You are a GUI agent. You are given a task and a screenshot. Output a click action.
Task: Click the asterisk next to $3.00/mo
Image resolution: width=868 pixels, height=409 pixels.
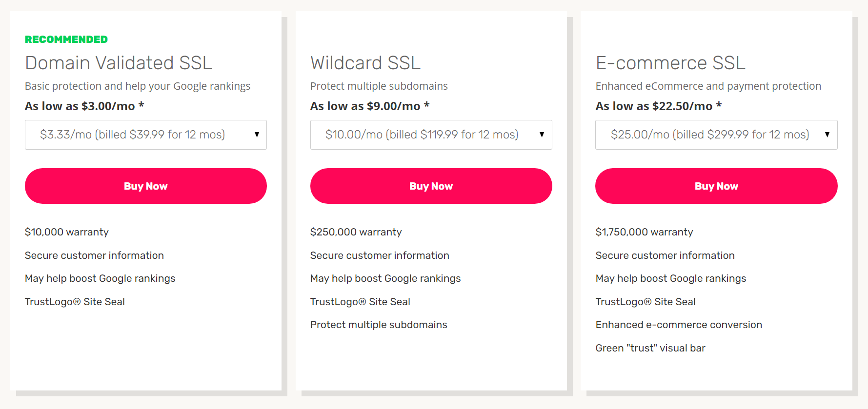click(142, 105)
